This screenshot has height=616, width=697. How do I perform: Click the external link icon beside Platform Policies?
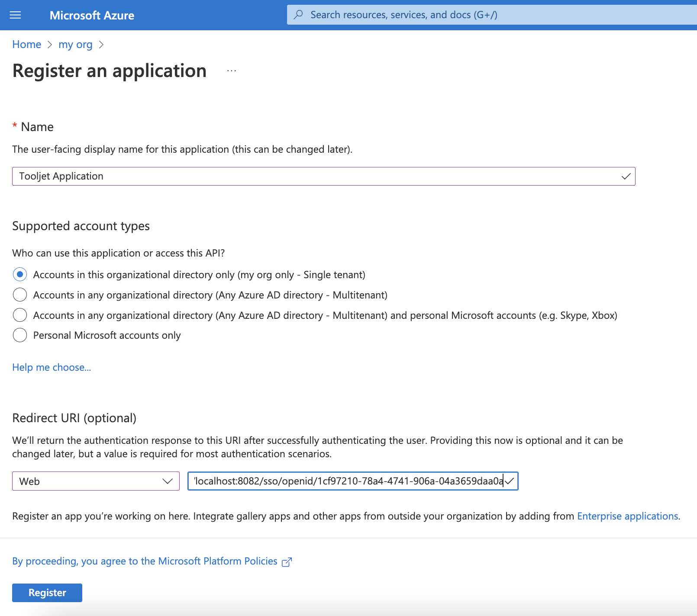(287, 561)
